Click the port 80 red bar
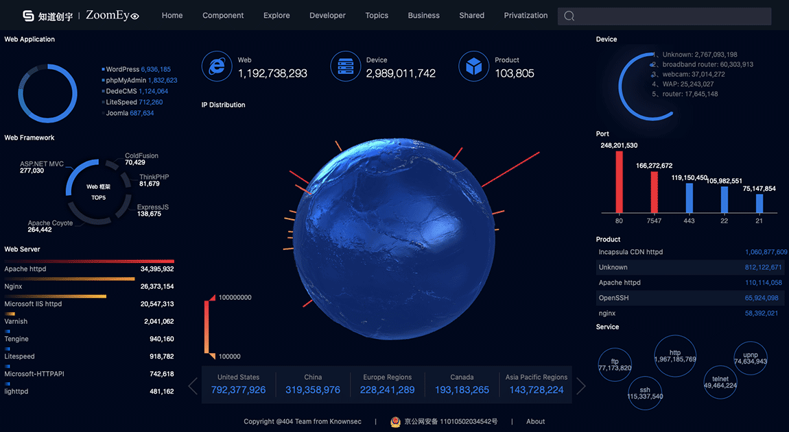 619,182
